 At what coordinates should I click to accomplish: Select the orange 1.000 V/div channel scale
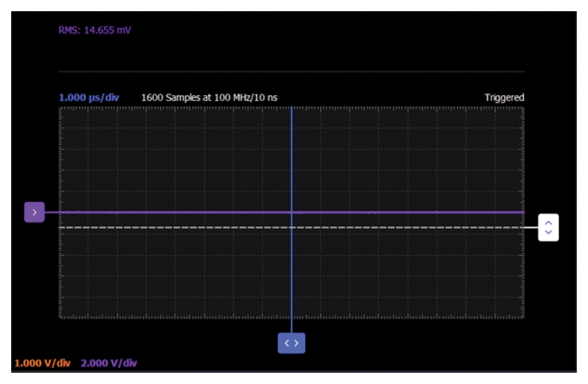[x=42, y=363]
